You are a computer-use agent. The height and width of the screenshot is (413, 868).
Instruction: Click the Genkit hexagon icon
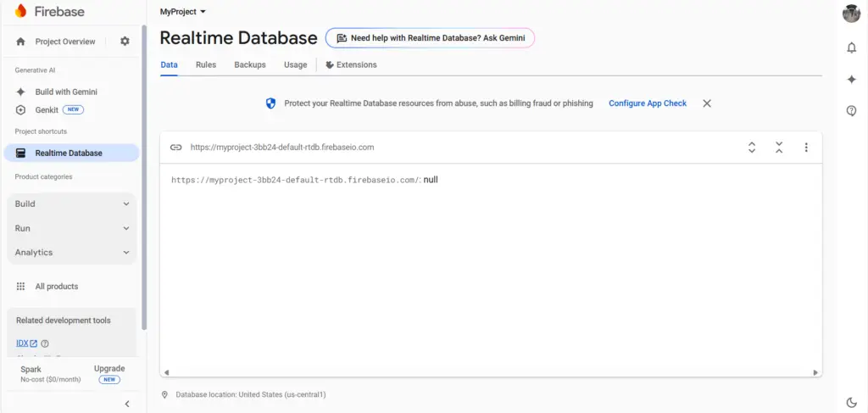pyautogui.click(x=20, y=110)
